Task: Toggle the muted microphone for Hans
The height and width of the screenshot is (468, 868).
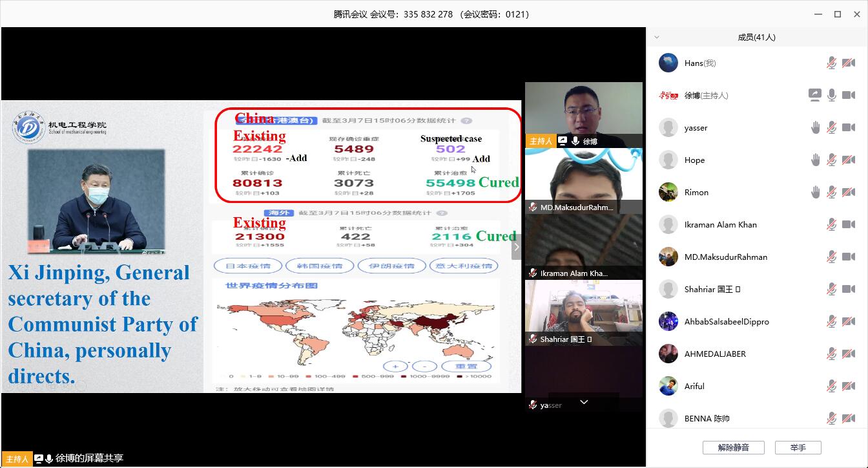Action: (832, 63)
